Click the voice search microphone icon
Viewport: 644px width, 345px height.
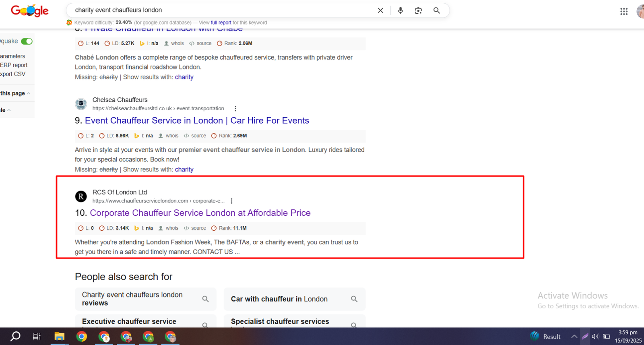[400, 10]
